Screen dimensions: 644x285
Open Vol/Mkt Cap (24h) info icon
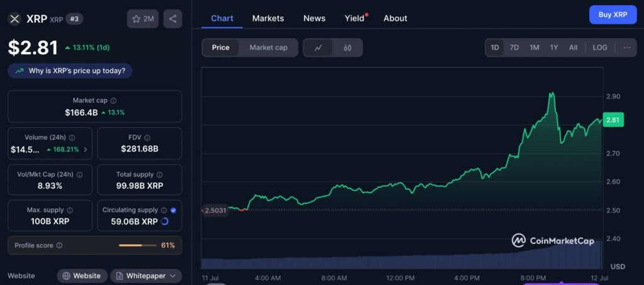pyautogui.click(x=79, y=174)
